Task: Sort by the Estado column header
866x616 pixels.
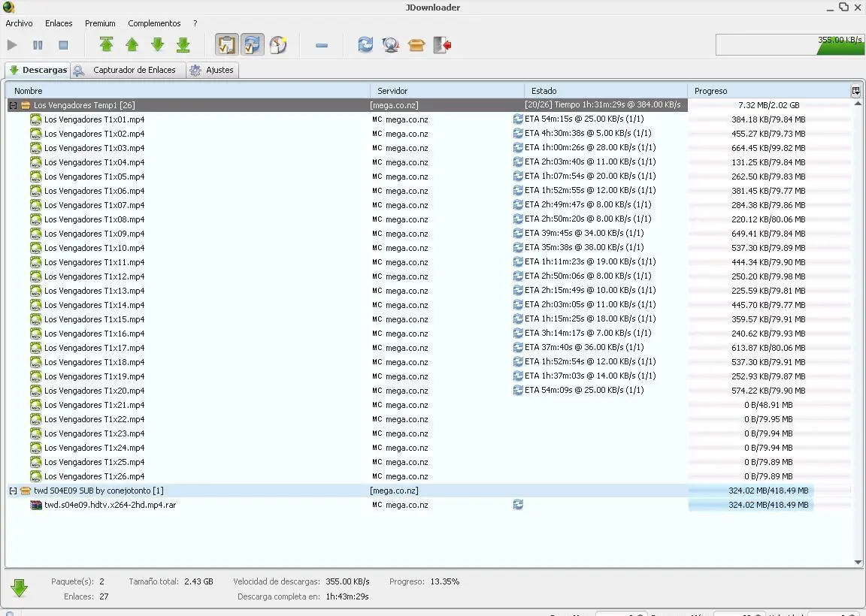Action: (605, 91)
